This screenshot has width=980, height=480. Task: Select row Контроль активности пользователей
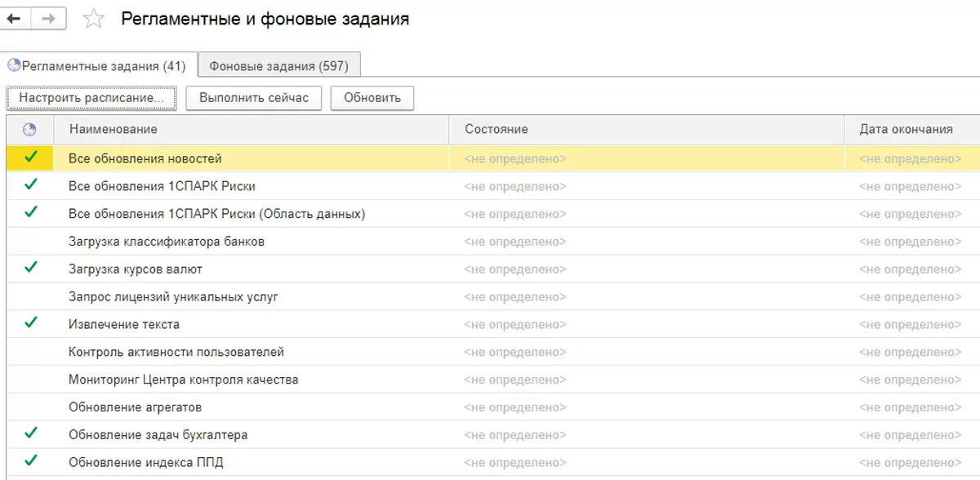493,352
